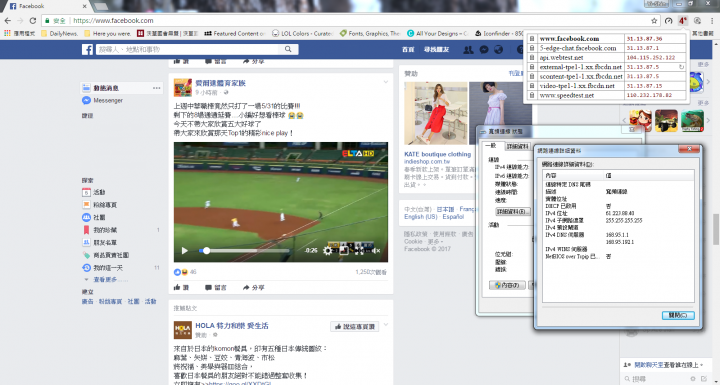
Task: Click the 詳細資料 button in the status window
Action: pos(512,212)
